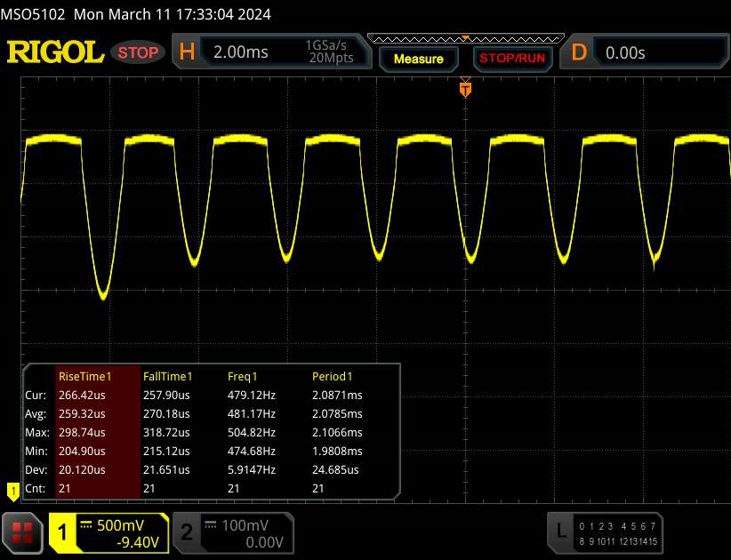
Task: Select the FallTime1 measurement header
Action: pyautogui.click(x=167, y=376)
